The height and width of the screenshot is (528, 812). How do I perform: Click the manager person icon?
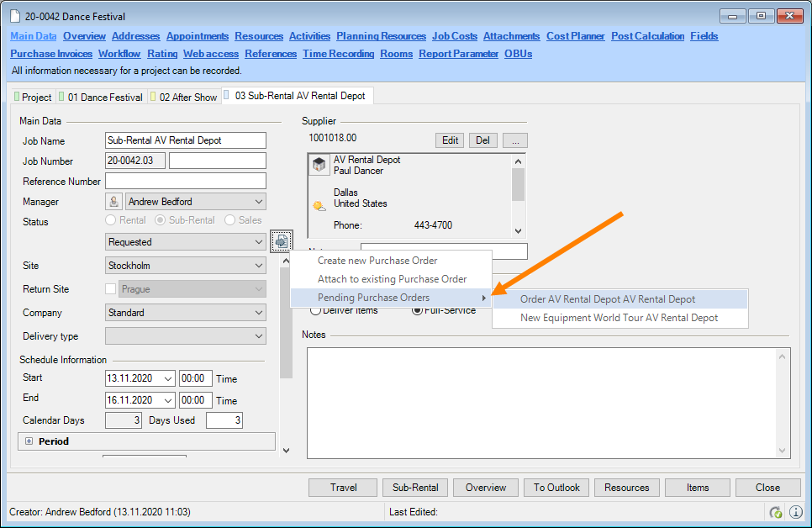point(114,202)
